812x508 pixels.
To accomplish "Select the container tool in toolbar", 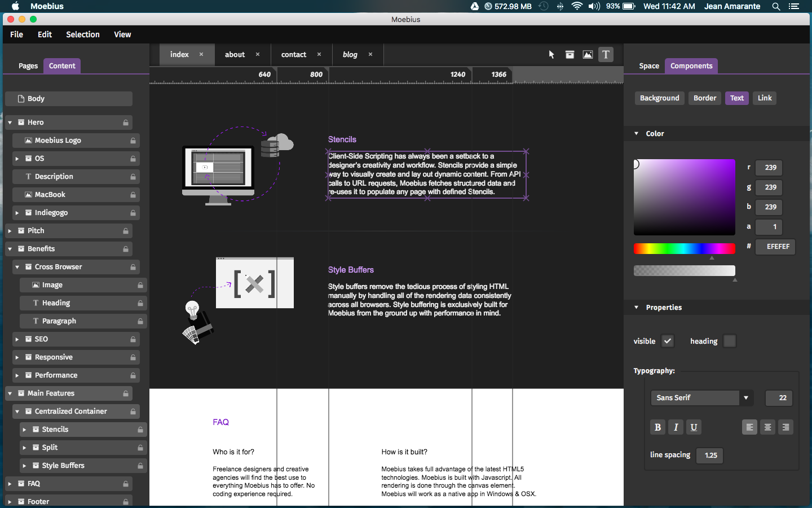I will (x=570, y=55).
